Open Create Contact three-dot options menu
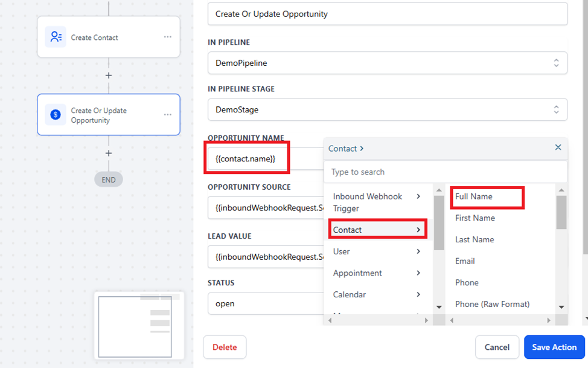 pos(168,37)
